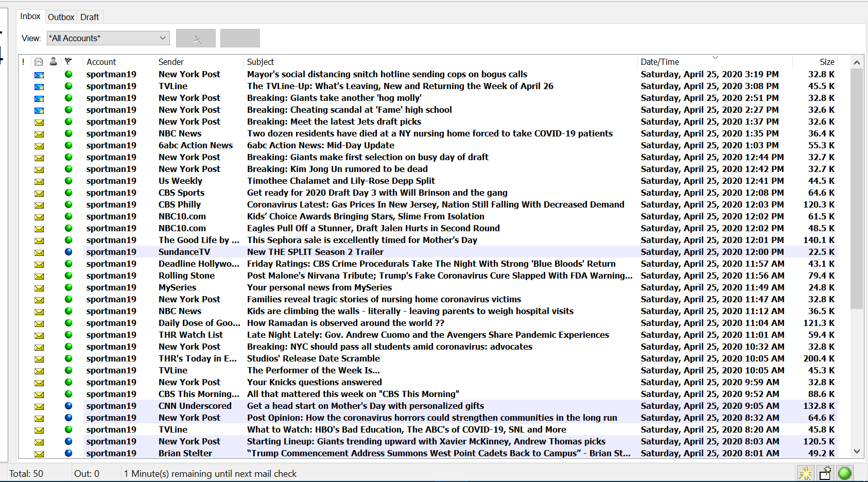Screen dimensions: 868x482
Task: Sort messages by Size column header
Action: (815, 62)
